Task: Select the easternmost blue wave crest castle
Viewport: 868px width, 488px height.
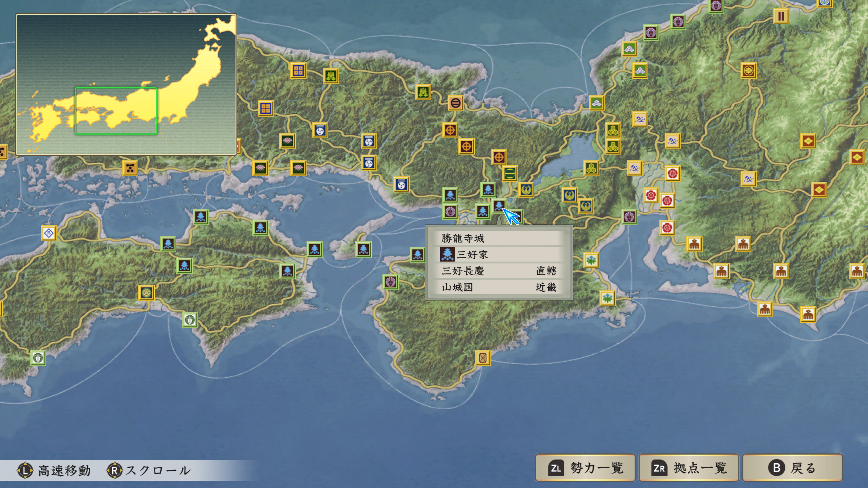Action: point(748,179)
